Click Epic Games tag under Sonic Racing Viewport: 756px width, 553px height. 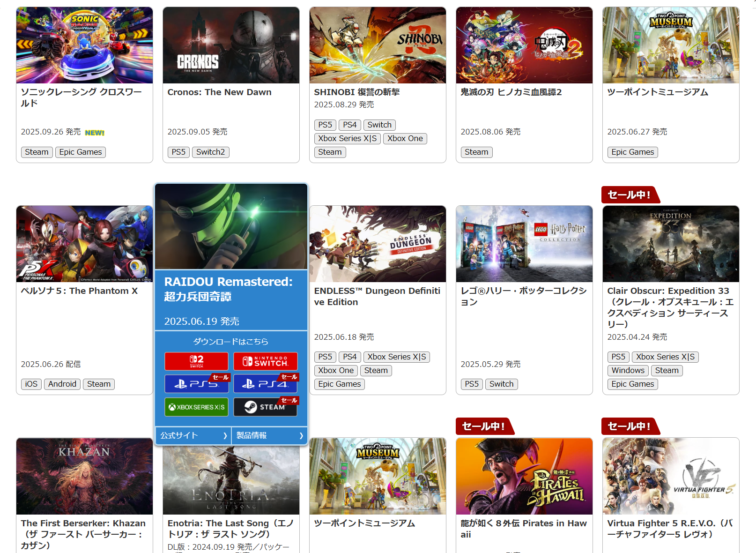coord(81,152)
